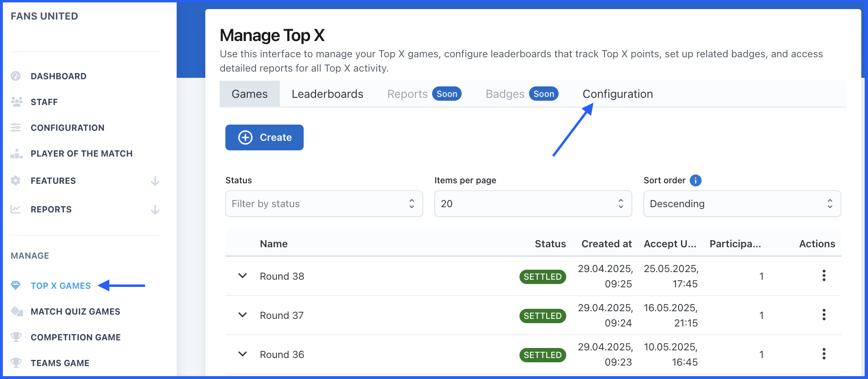The width and height of the screenshot is (868, 379).
Task: Click the Staff people icon
Action: coord(16,102)
